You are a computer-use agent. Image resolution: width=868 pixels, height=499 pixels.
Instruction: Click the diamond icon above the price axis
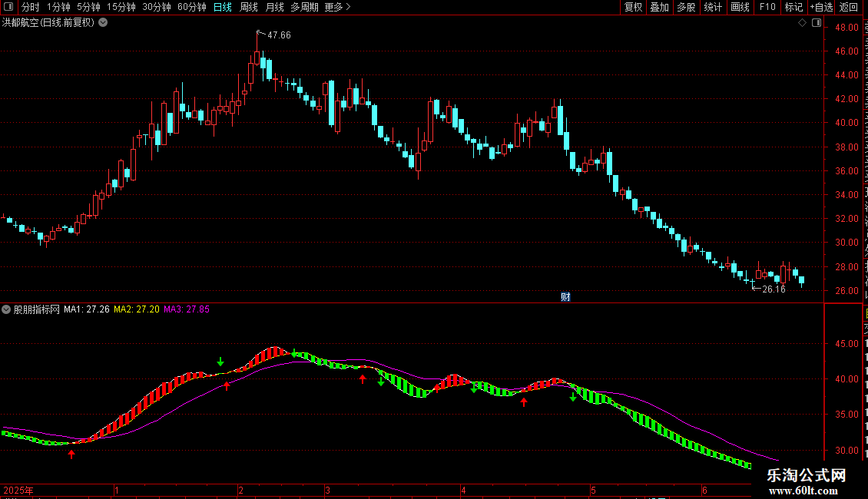click(x=802, y=23)
